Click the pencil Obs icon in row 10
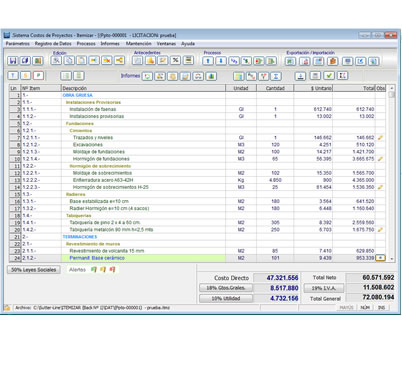 pyautogui.click(x=380, y=159)
